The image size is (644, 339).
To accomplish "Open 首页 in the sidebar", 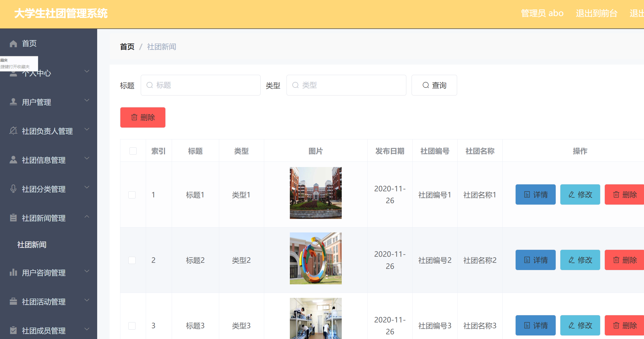I will [49, 44].
